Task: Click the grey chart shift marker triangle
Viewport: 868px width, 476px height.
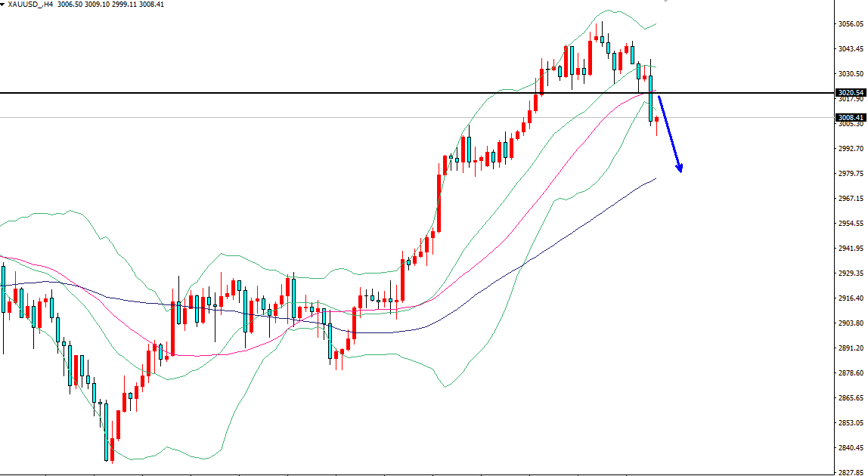Action: coord(665,2)
